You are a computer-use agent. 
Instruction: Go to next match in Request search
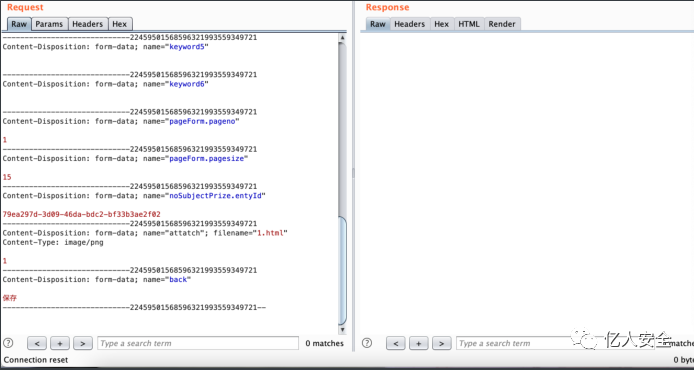pyautogui.click(x=83, y=343)
